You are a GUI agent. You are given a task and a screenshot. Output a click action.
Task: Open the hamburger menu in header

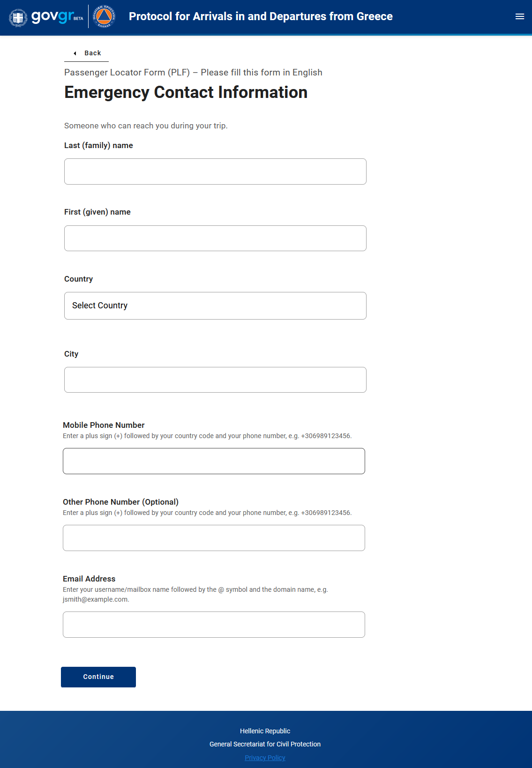(x=519, y=16)
